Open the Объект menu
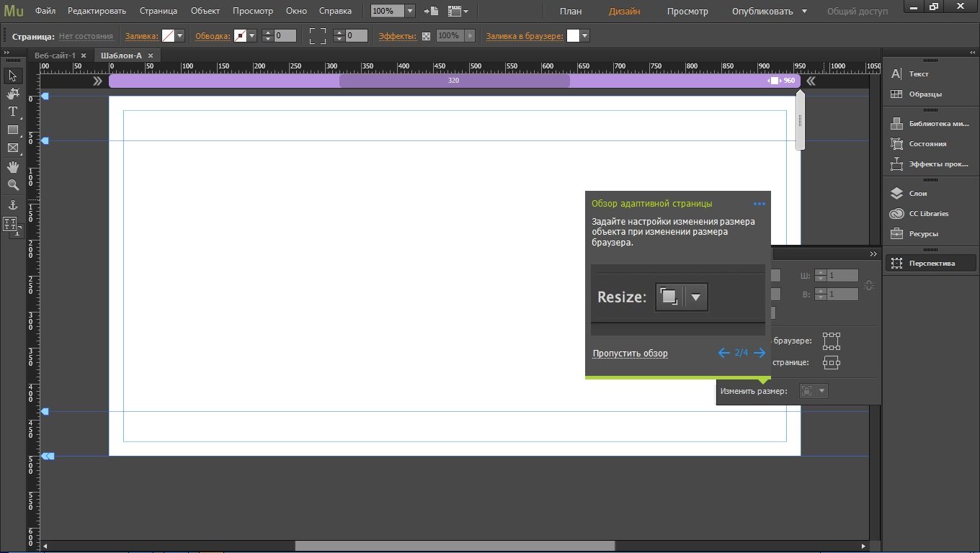Viewport: 980px width, 553px height. [205, 12]
